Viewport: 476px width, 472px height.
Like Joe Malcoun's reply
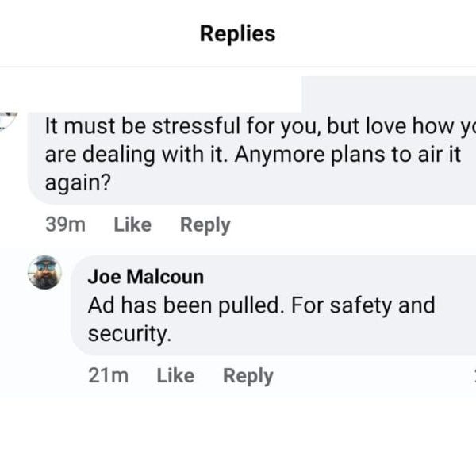click(175, 376)
